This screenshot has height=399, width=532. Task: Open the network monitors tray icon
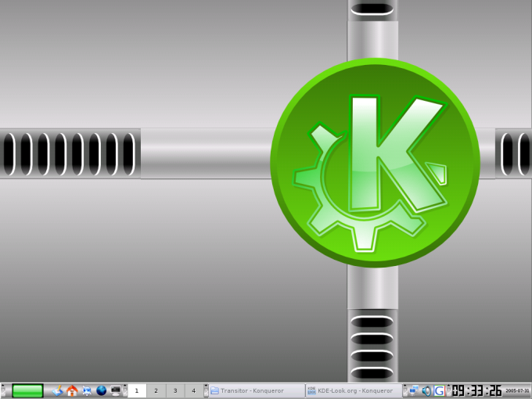click(414, 390)
